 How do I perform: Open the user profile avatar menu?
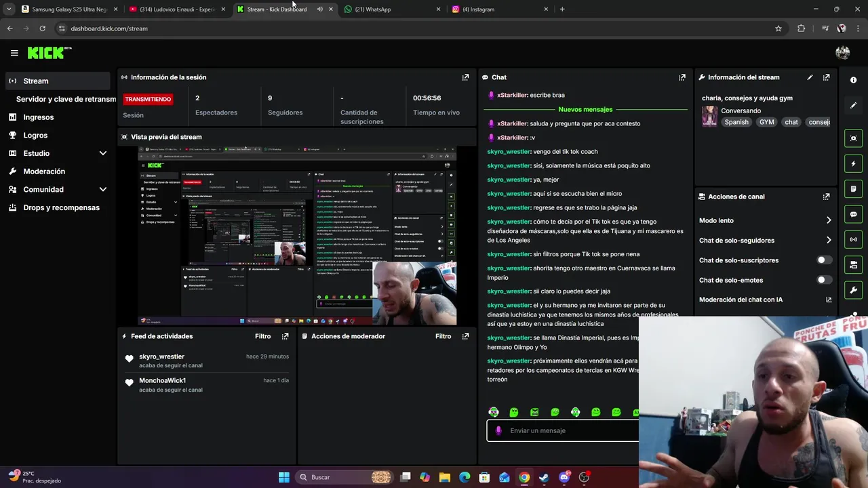(843, 53)
